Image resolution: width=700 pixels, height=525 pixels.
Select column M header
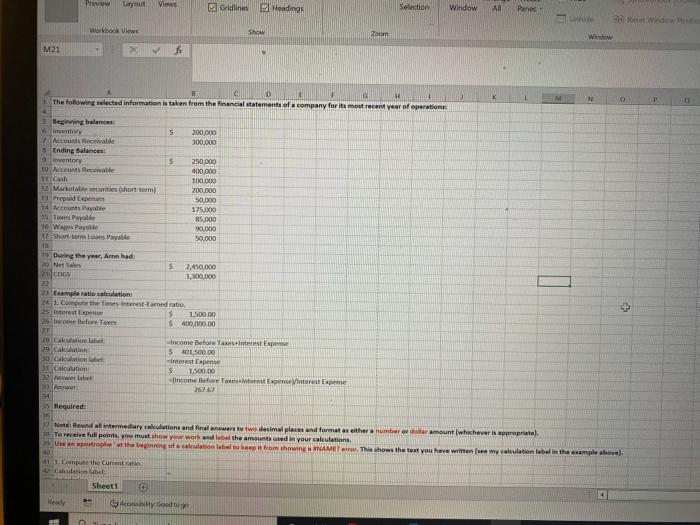(x=558, y=99)
